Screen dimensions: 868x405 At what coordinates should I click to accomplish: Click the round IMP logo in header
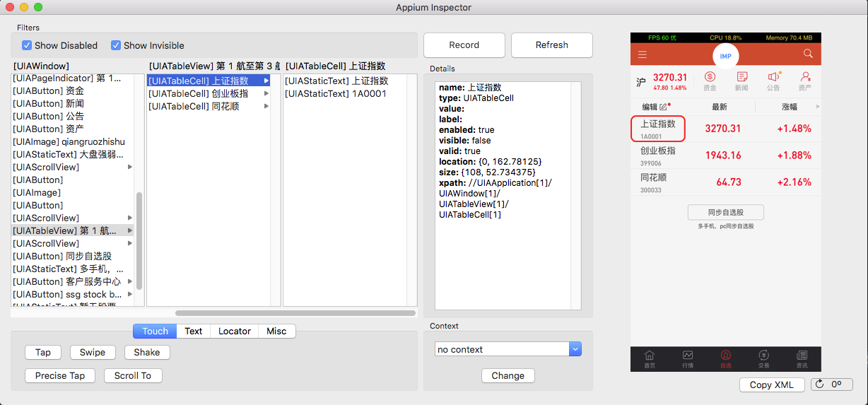coord(725,56)
